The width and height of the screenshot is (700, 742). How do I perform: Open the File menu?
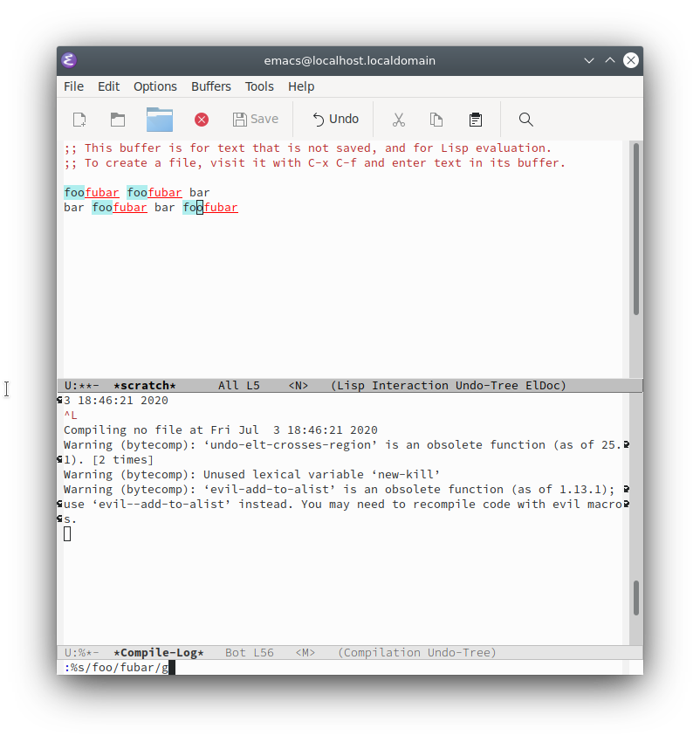point(74,86)
